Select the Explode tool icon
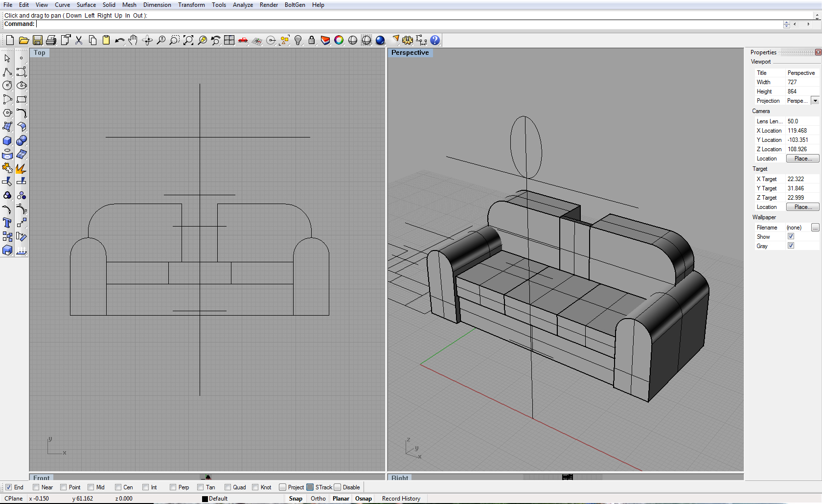 tap(22, 168)
